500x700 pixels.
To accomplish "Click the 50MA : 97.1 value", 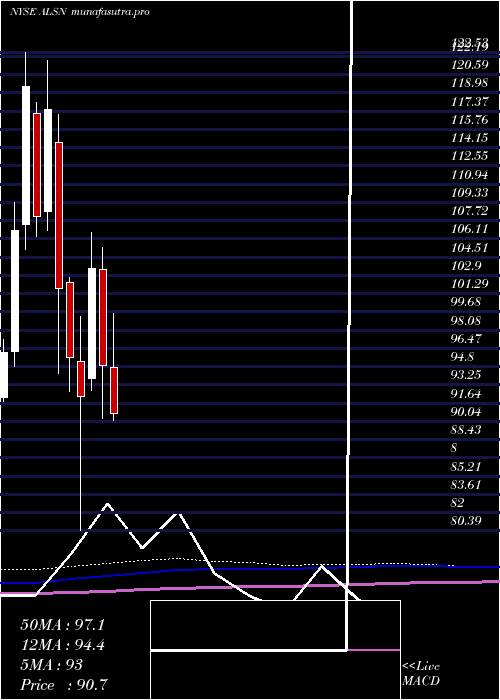I will [62, 625].
